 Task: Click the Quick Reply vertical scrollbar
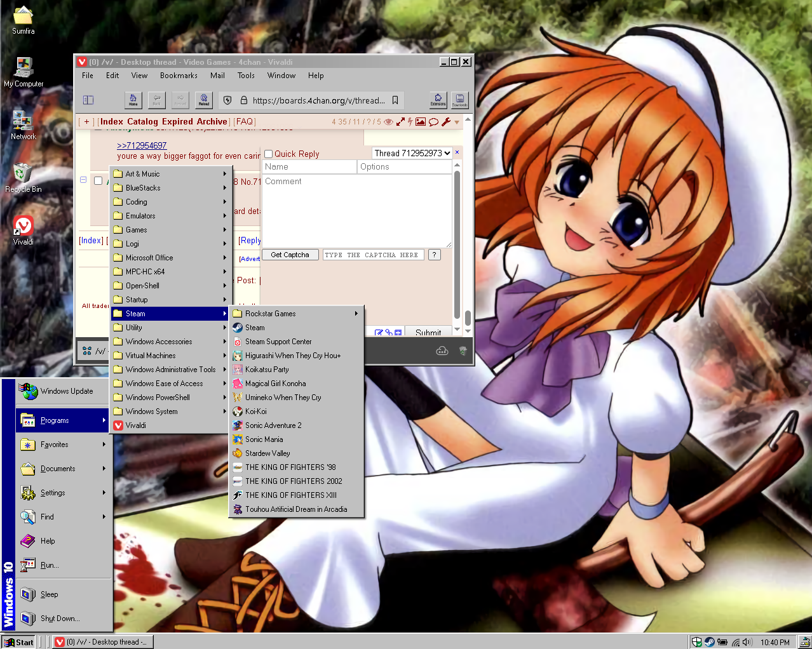pos(457,244)
